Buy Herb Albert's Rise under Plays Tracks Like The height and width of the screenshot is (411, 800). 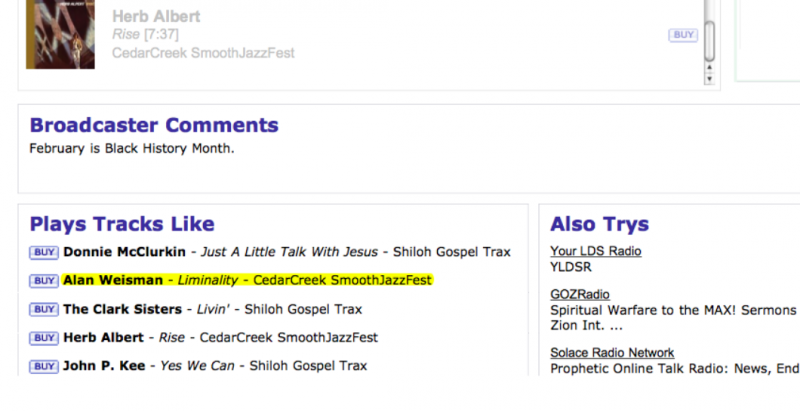click(x=44, y=338)
